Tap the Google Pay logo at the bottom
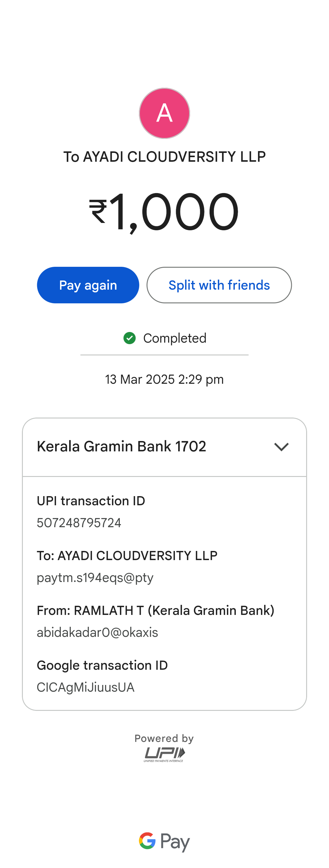The width and height of the screenshot is (329, 868). pos(164,842)
